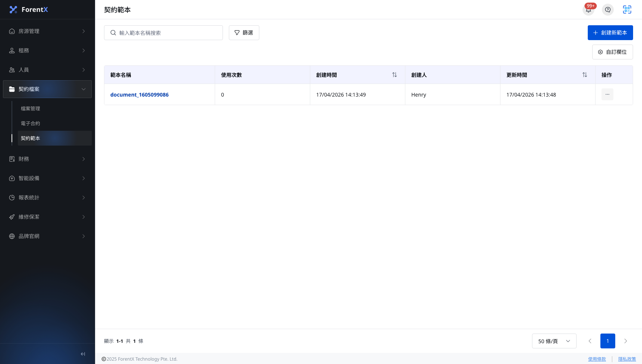Open 電子合約 submenu item
This screenshot has height=364, width=642.
[x=55, y=123]
